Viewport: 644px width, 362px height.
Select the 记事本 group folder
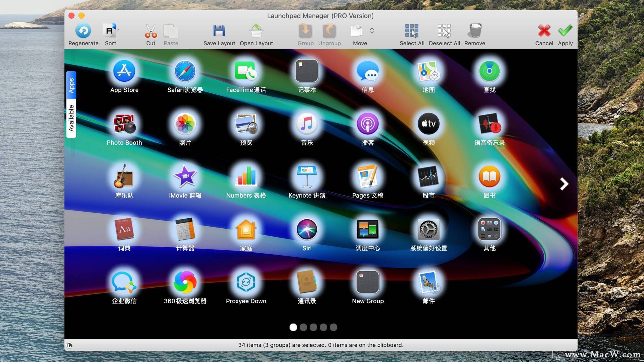click(x=307, y=71)
